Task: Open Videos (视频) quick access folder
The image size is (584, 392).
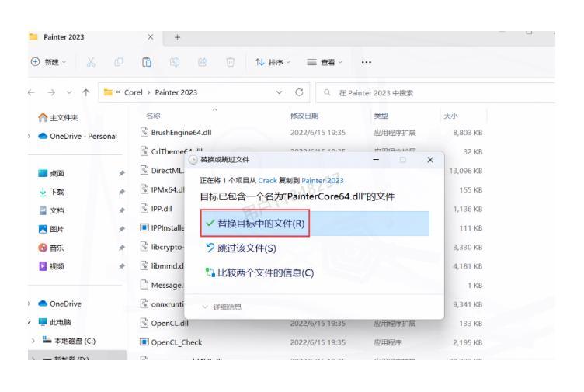Action: point(51,266)
